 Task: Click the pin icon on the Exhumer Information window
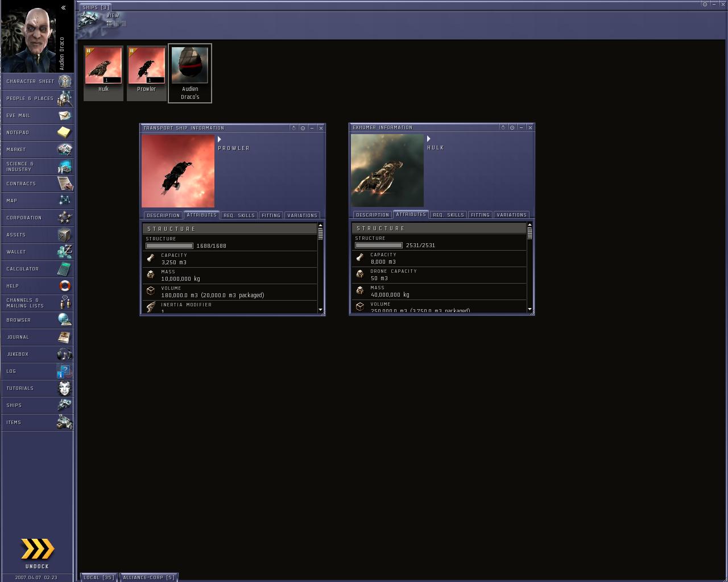pos(512,127)
